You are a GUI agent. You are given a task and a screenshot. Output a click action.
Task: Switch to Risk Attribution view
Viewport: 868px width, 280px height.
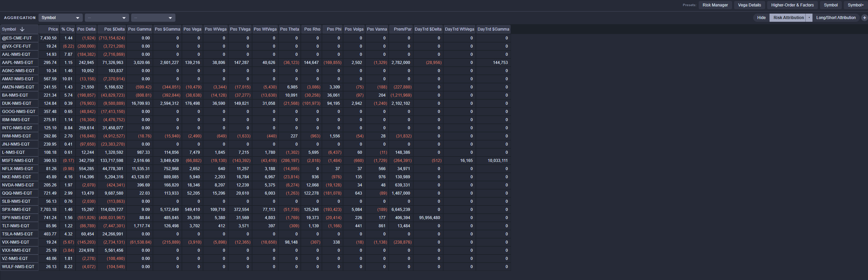tap(788, 18)
